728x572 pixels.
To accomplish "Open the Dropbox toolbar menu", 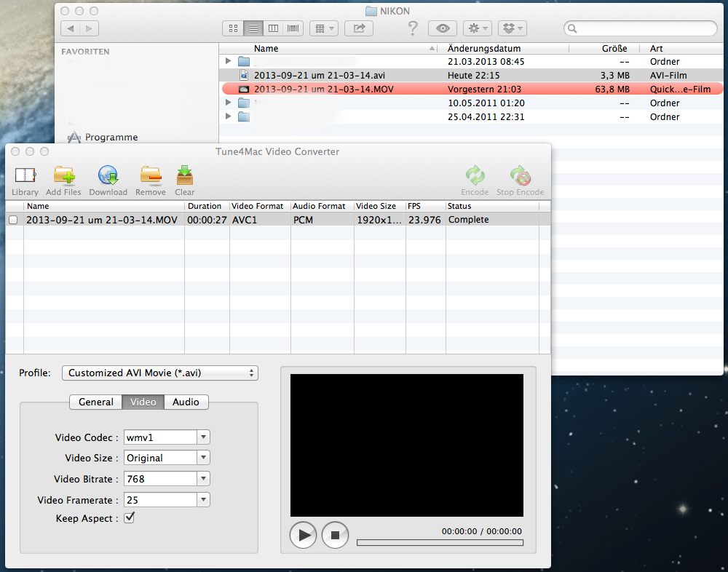I will pos(512,28).
